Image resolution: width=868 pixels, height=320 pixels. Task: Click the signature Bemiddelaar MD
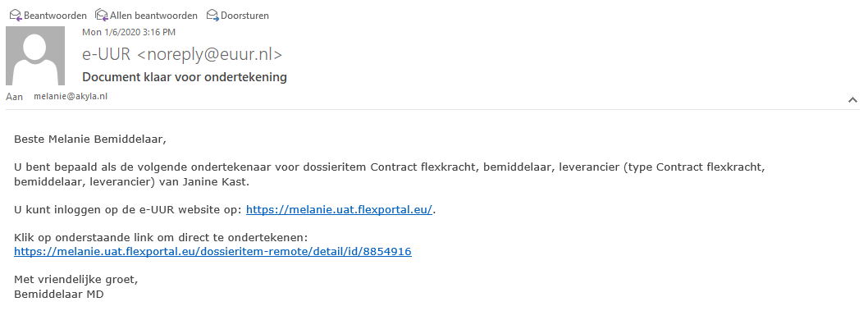pos(59,294)
